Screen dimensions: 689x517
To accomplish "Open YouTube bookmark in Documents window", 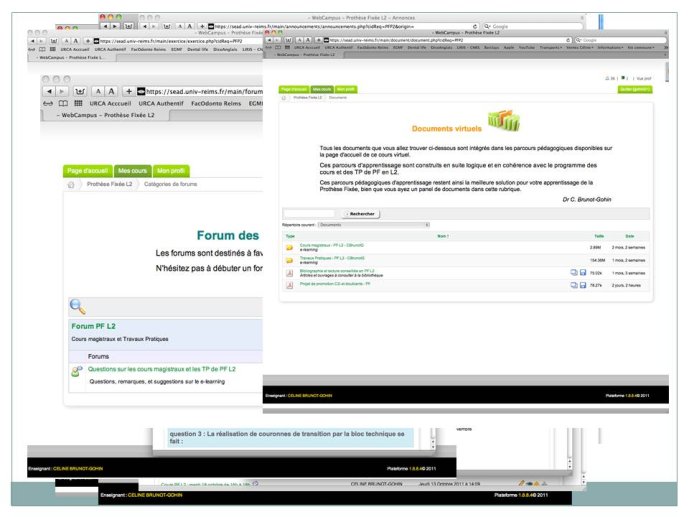I will [x=526, y=47].
